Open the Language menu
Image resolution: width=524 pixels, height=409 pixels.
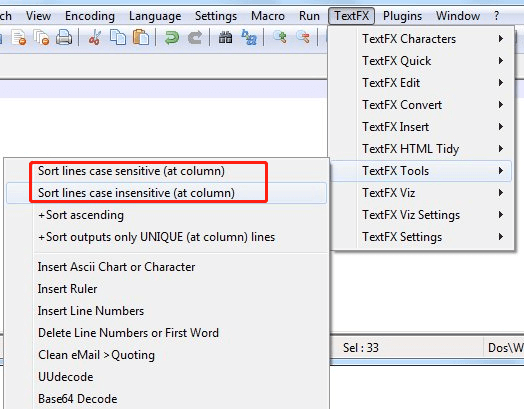coord(155,16)
